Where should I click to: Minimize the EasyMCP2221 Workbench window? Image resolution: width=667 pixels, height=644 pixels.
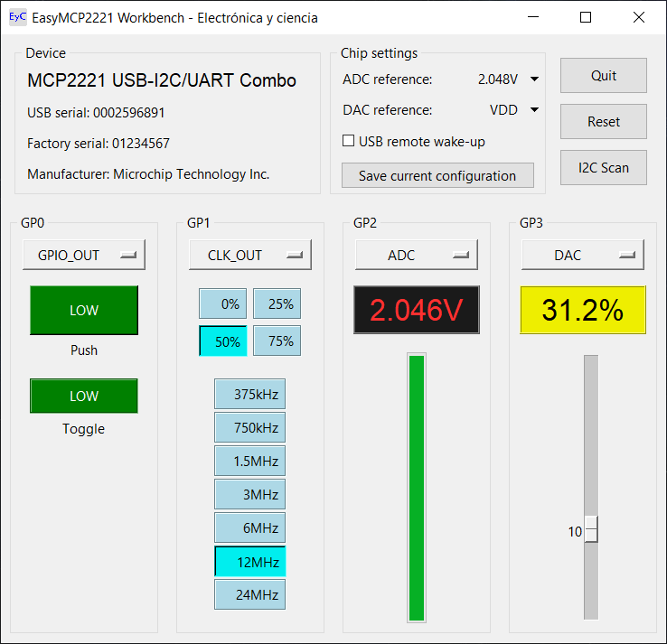click(x=533, y=17)
